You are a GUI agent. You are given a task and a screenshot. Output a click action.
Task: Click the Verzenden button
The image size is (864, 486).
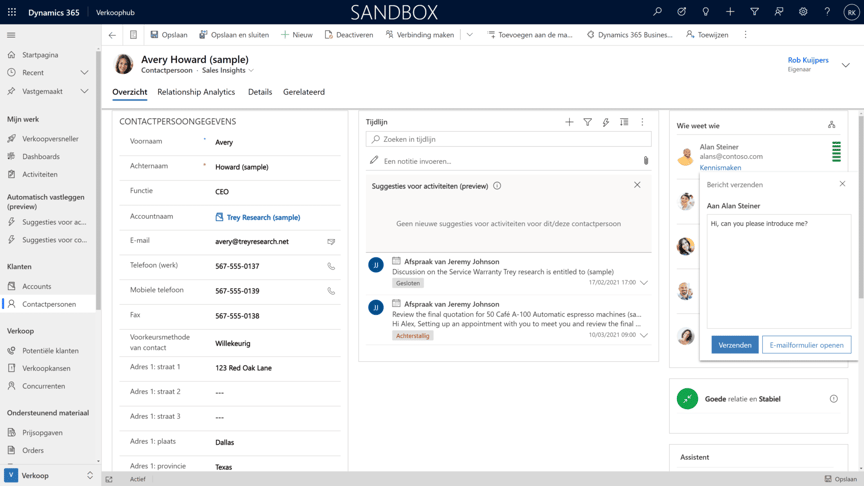coord(735,345)
